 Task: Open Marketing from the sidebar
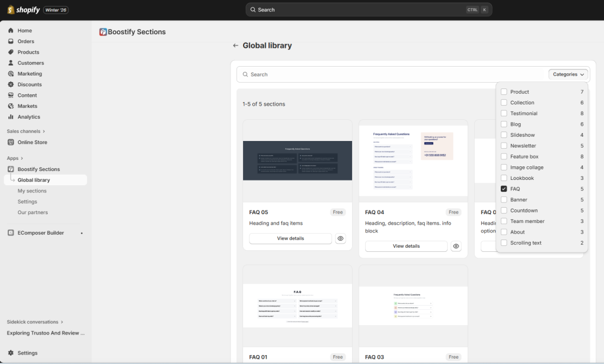pyautogui.click(x=12, y=73)
